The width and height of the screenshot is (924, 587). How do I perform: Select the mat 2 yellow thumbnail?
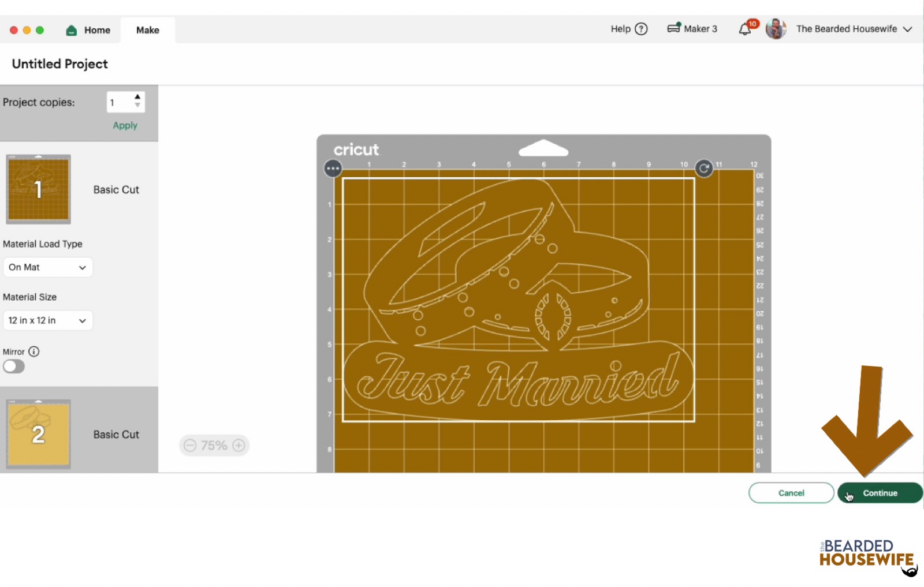click(x=39, y=434)
